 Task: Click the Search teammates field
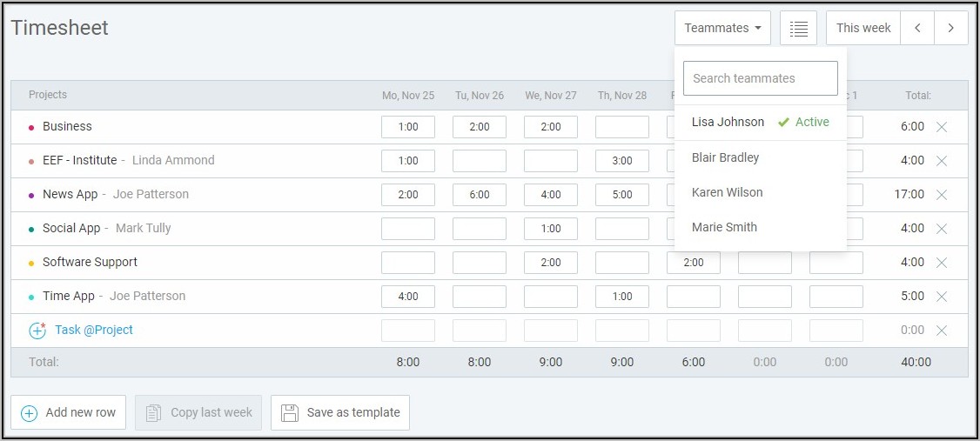click(760, 78)
